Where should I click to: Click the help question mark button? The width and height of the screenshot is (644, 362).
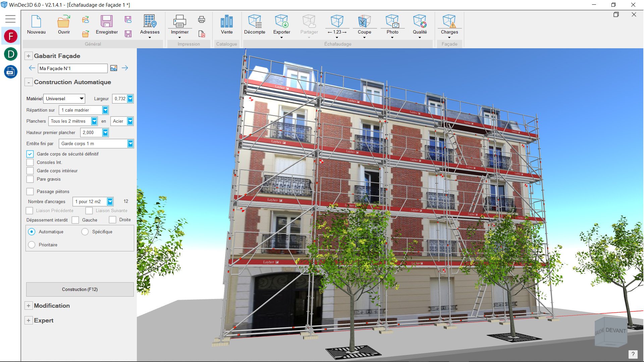[x=633, y=354]
